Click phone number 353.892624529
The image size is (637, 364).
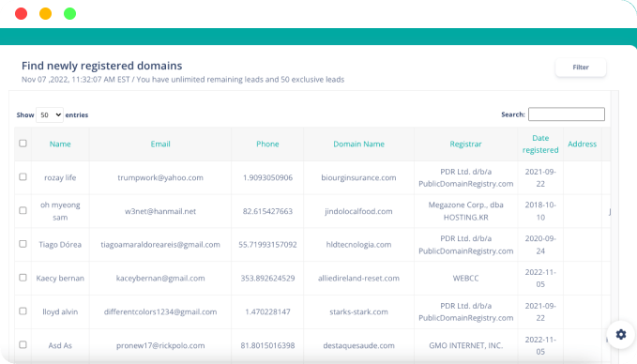point(267,279)
